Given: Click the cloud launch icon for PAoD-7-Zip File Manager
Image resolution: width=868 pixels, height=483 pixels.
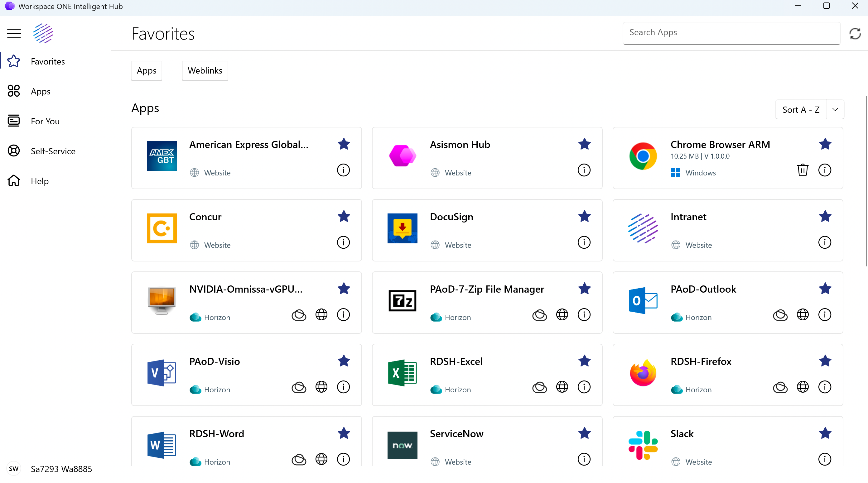Looking at the screenshot, I should (x=539, y=315).
